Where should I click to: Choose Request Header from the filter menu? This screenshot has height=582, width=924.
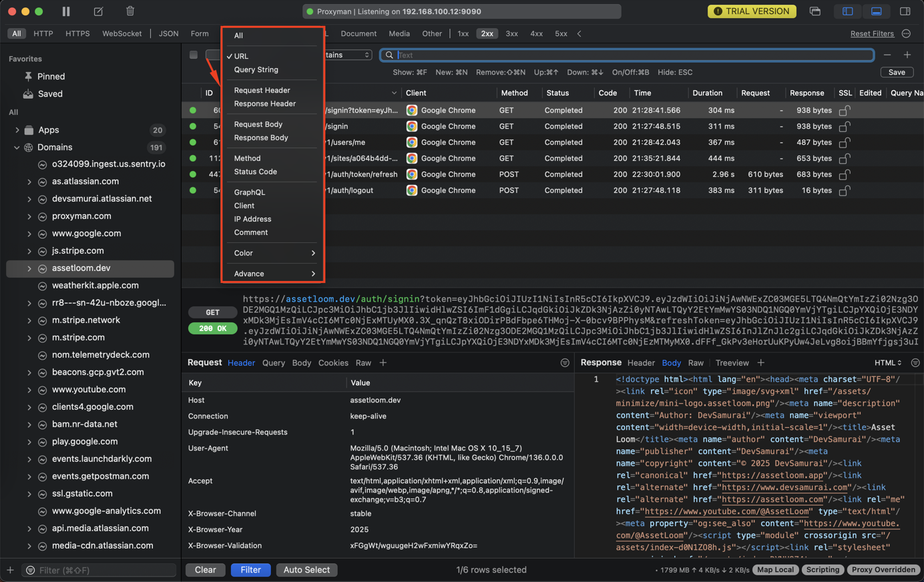click(262, 90)
